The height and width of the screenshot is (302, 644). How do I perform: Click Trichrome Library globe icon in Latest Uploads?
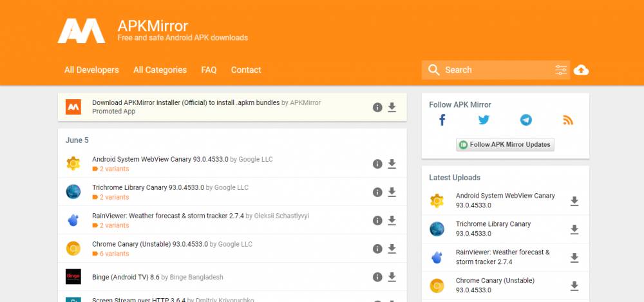[x=437, y=229]
